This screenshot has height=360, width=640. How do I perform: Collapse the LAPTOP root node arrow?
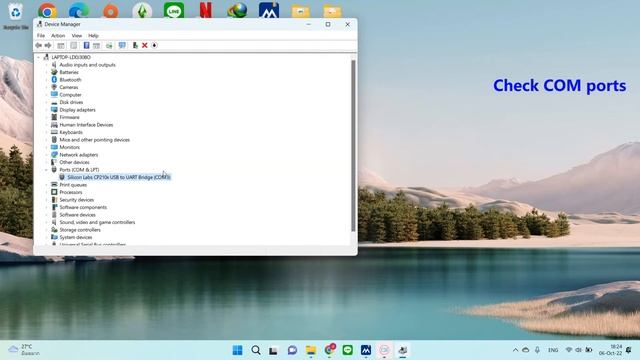[39, 57]
